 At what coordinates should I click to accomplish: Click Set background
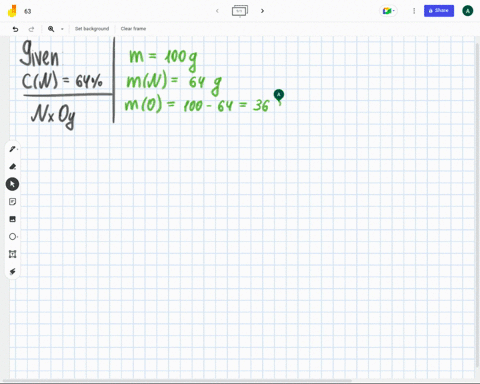92,29
